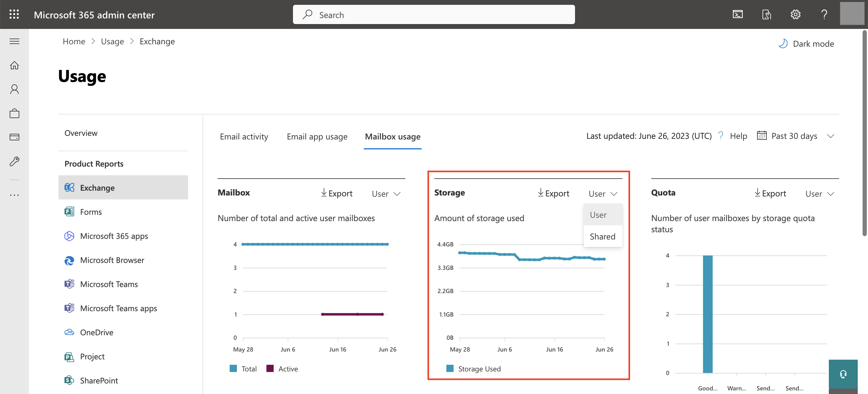868x394 pixels.
Task: Click the calendar icon beside Past 30 days
Action: (x=762, y=136)
